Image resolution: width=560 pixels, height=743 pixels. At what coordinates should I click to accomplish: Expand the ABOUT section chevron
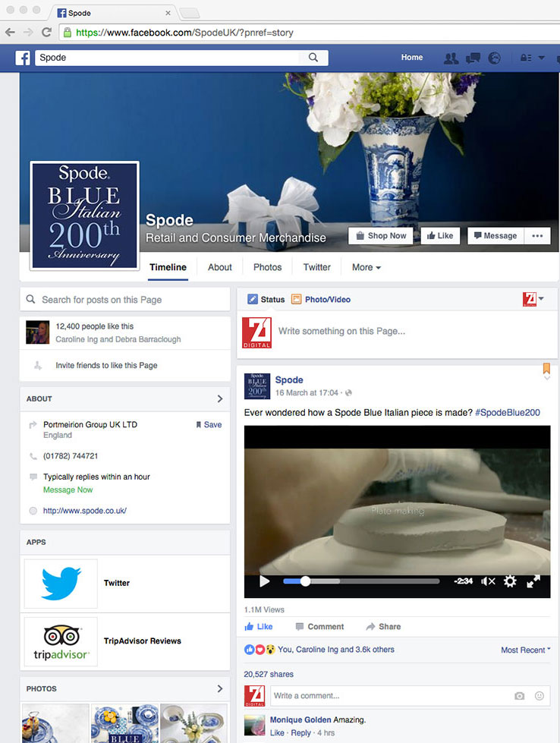pos(220,398)
